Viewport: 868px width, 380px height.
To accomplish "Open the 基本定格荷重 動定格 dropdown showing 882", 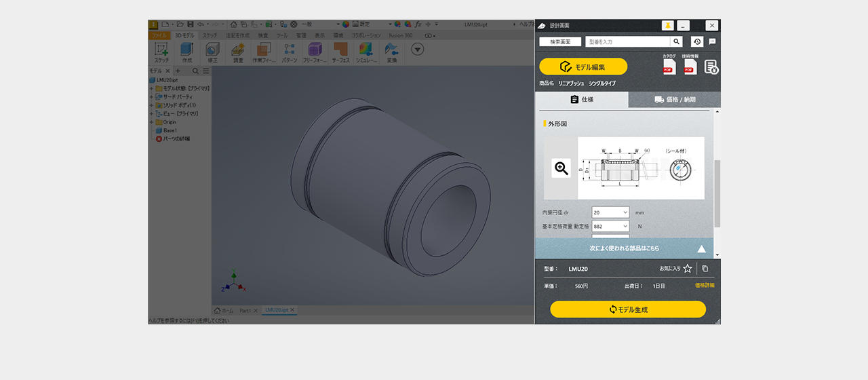I will [610, 226].
